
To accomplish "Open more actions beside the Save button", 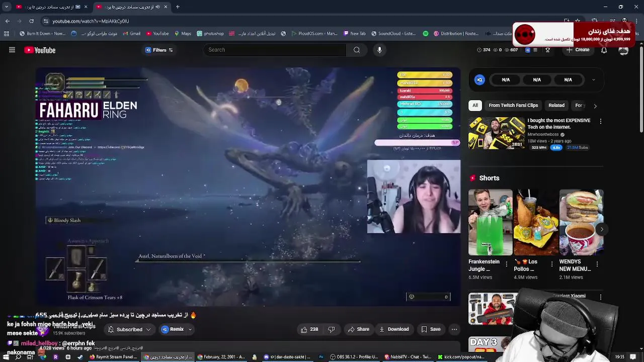I will tap(454, 329).
